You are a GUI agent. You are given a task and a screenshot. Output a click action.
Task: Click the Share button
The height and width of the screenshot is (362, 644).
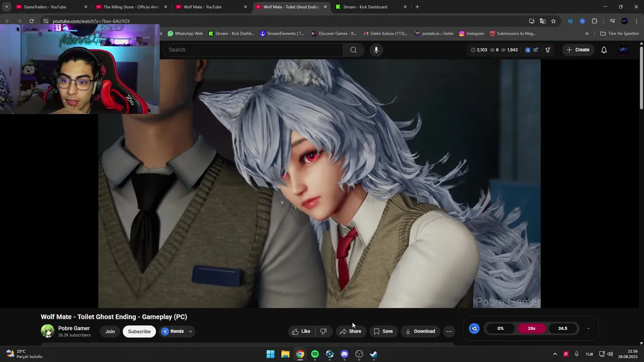(351, 331)
